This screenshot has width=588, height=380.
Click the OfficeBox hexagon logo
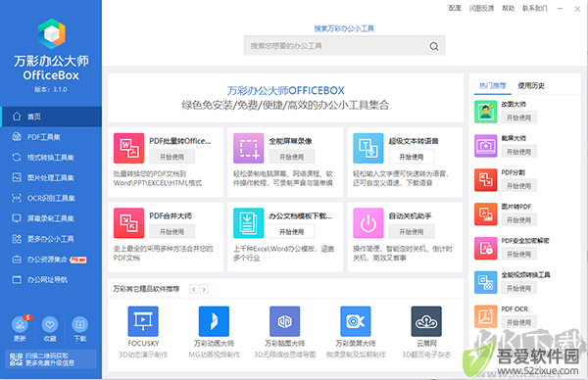52,33
